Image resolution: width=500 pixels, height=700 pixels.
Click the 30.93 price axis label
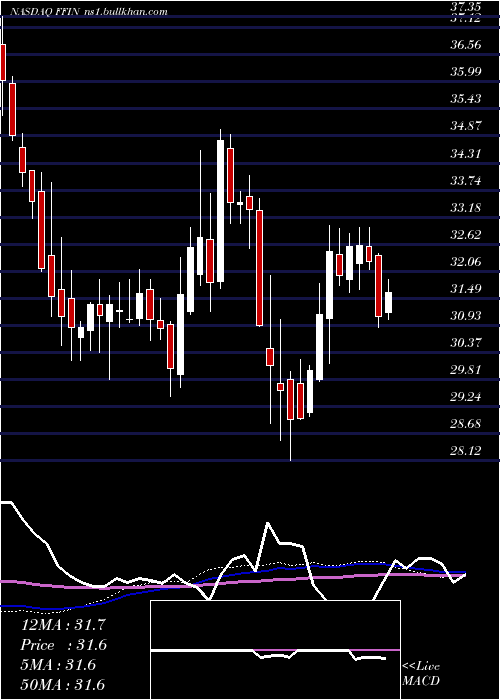[466, 316]
